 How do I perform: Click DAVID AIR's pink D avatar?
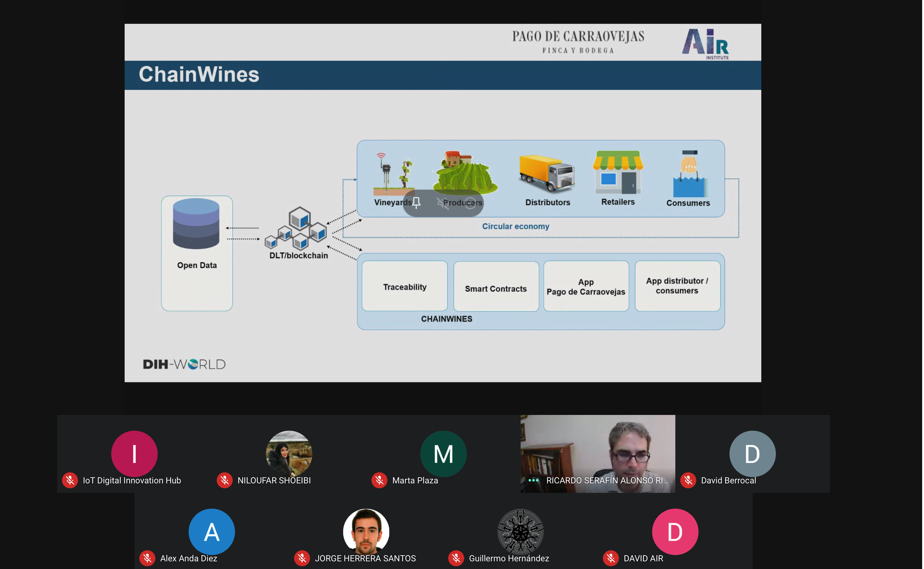click(x=675, y=531)
